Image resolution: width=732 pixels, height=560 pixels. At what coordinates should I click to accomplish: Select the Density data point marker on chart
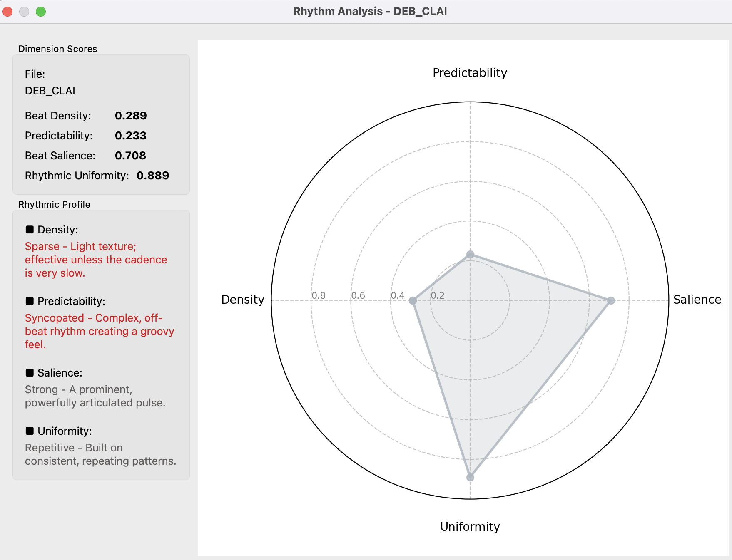[413, 300]
